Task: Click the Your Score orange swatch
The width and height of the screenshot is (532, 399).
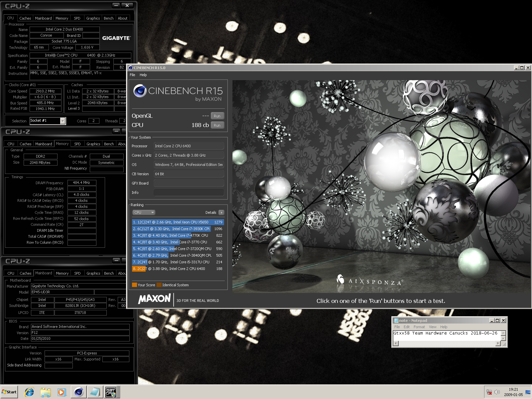Action: tap(134, 285)
